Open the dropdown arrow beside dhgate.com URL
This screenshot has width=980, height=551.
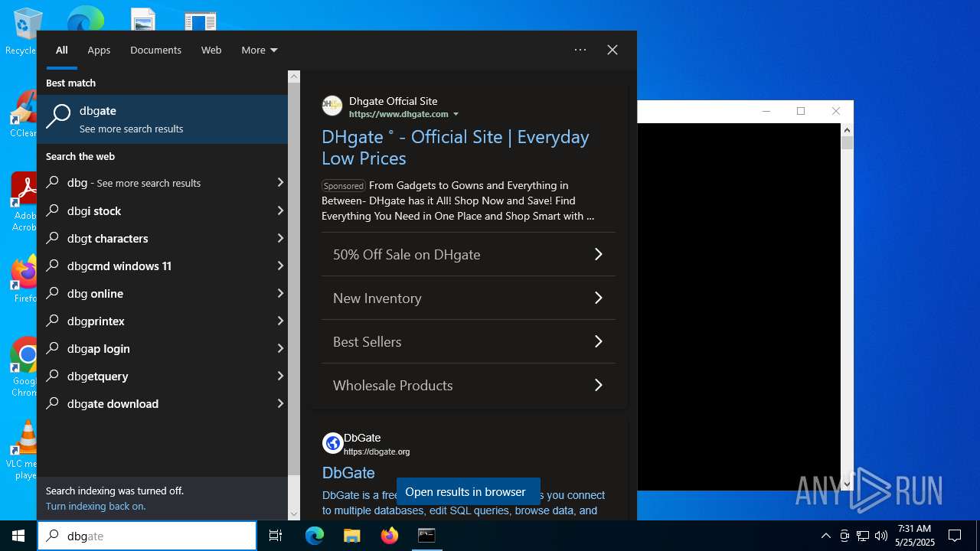tap(456, 114)
